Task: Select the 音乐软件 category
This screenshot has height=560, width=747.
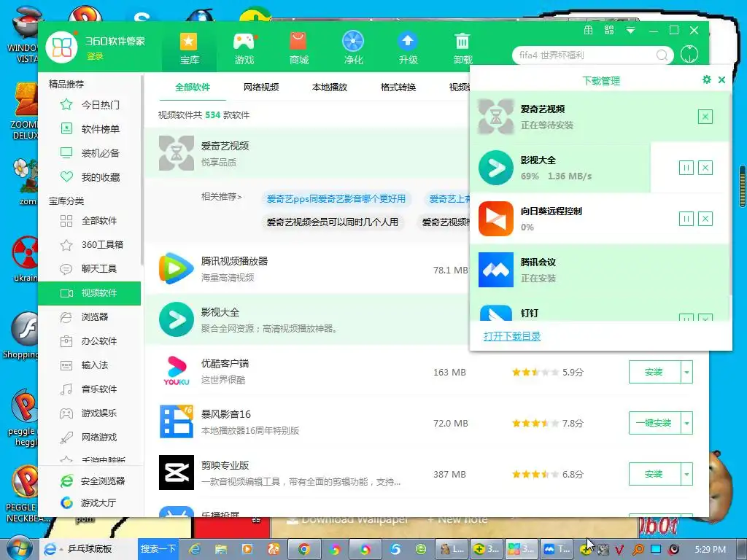Action: pyautogui.click(x=90, y=389)
